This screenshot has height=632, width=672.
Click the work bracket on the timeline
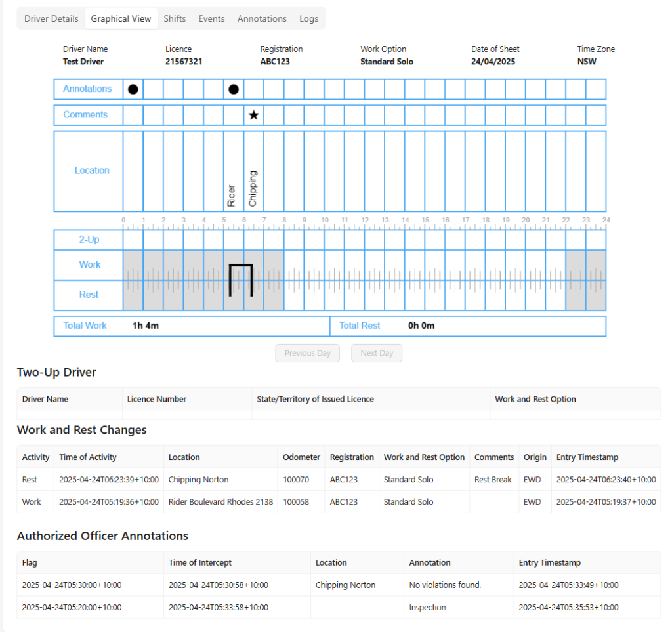(x=241, y=280)
